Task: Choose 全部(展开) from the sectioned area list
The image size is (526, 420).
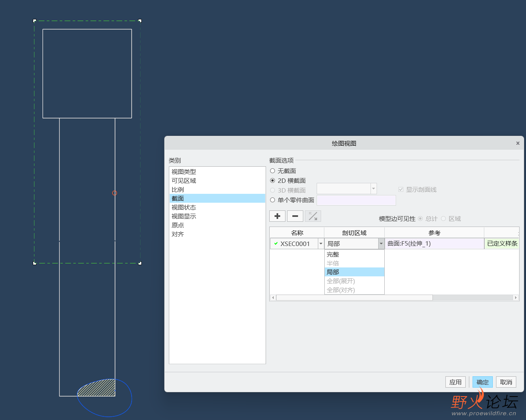Action: pyautogui.click(x=354, y=281)
